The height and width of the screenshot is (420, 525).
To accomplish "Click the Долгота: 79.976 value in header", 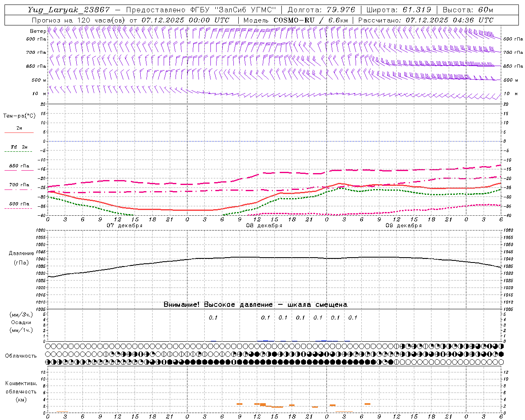I will coord(321,10).
